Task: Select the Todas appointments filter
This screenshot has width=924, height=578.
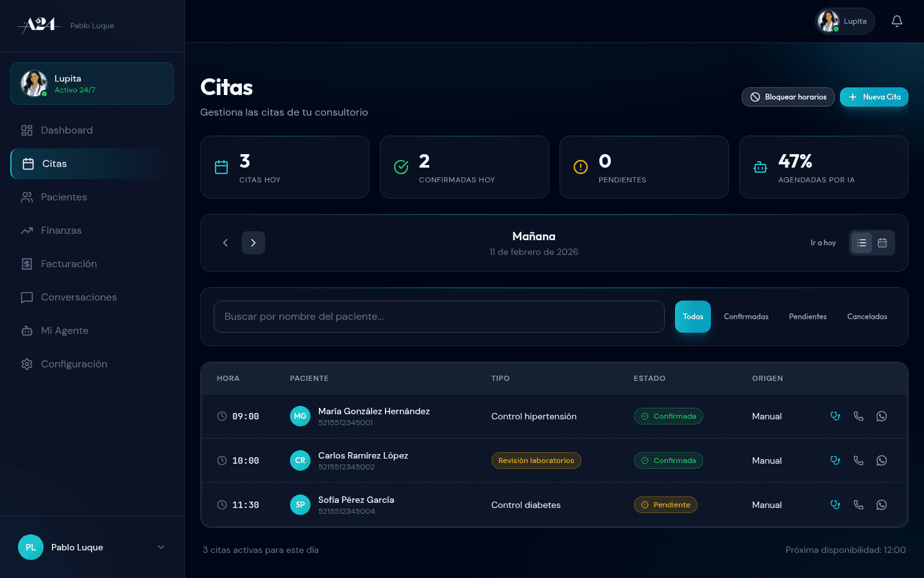Action: point(692,317)
